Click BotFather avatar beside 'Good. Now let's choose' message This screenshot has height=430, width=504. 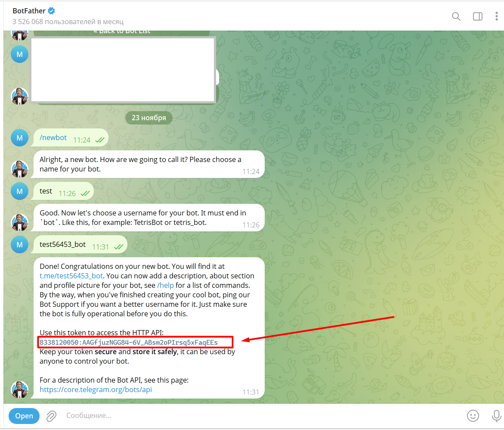click(x=20, y=222)
